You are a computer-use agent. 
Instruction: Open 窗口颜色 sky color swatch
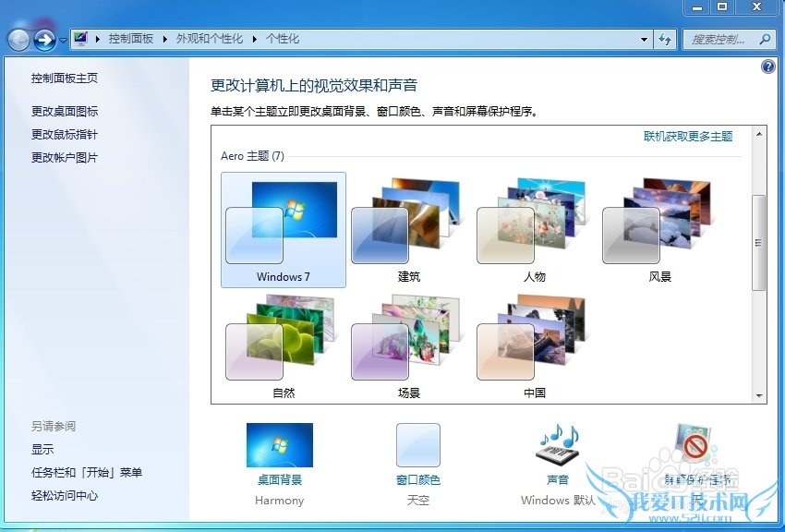click(418, 445)
